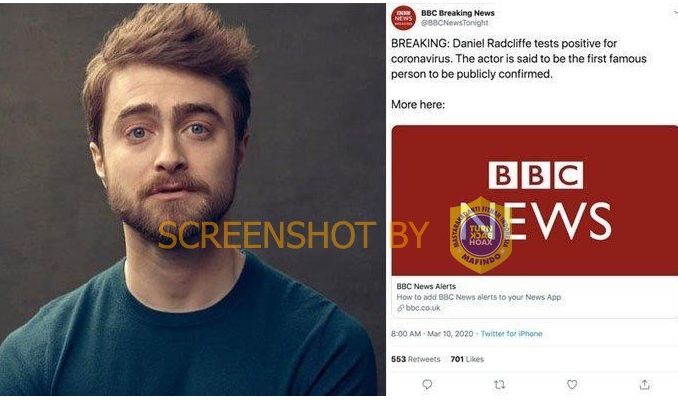Click the tweet text starting with BREAKING
The height and width of the screenshot is (400, 678).
point(518,58)
